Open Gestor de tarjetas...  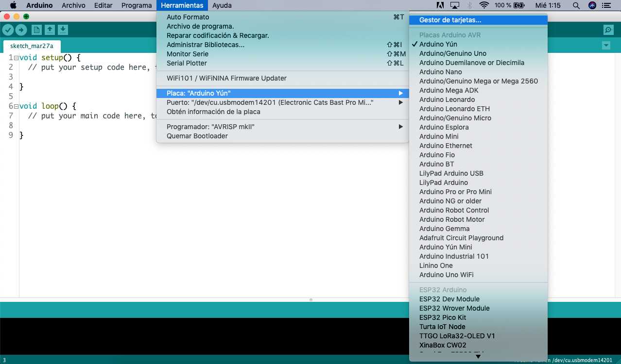(478, 20)
